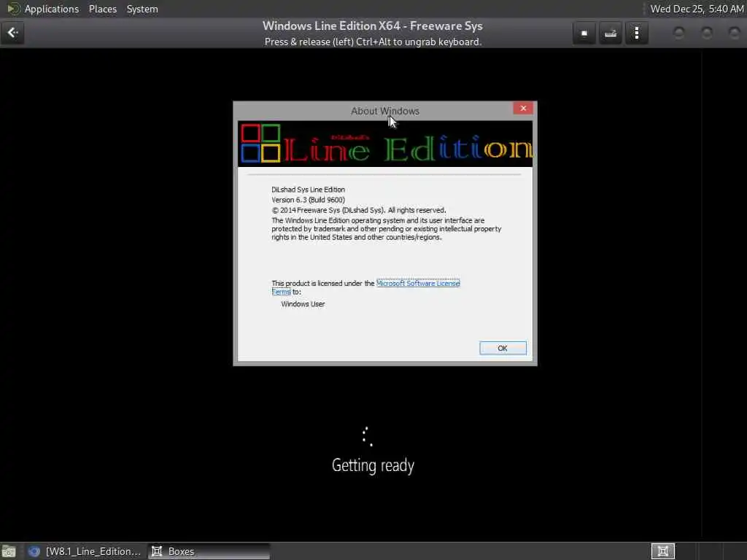Click the MATE logo beside Applications
Screen dimensions: 747x560
click(x=13, y=9)
